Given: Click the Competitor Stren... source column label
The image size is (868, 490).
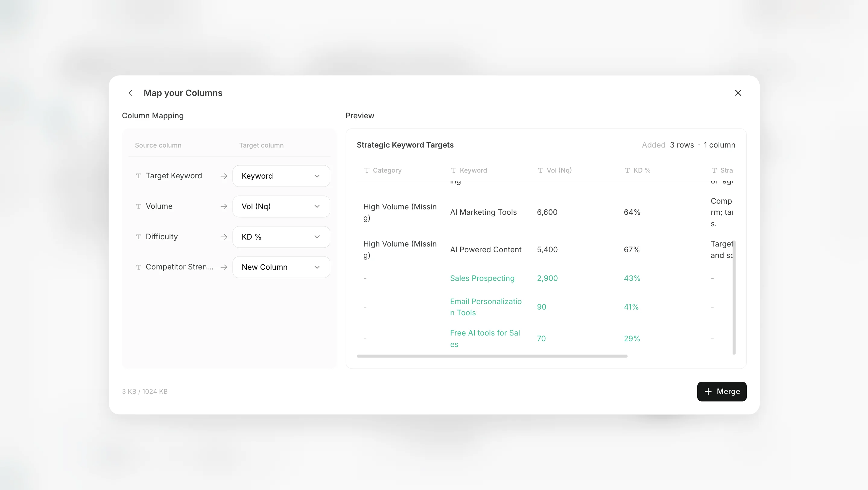Looking at the screenshot, I should tap(179, 267).
